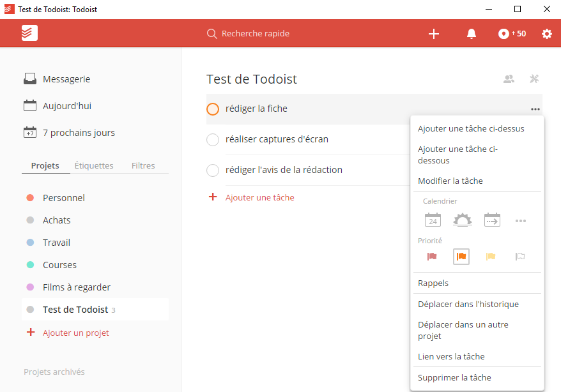Open the Achats project

pos(56,220)
